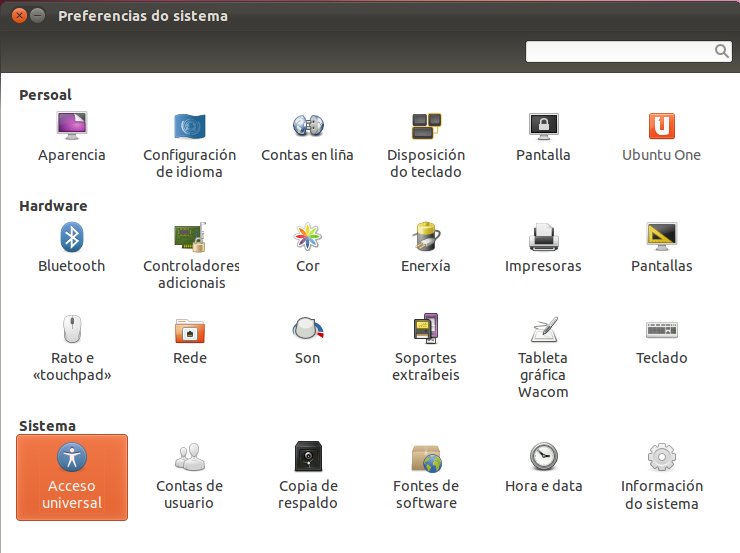
Task: Open Disposición do teclado settings
Action: pos(426,145)
